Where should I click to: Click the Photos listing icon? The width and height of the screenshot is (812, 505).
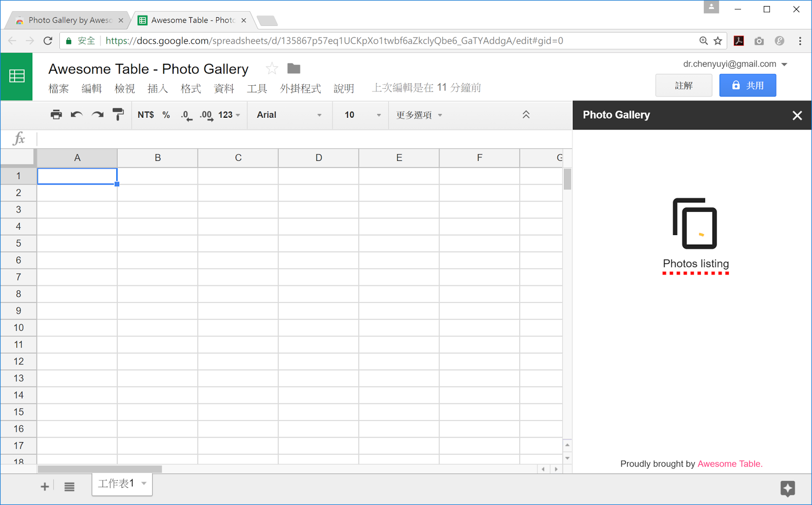(695, 223)
